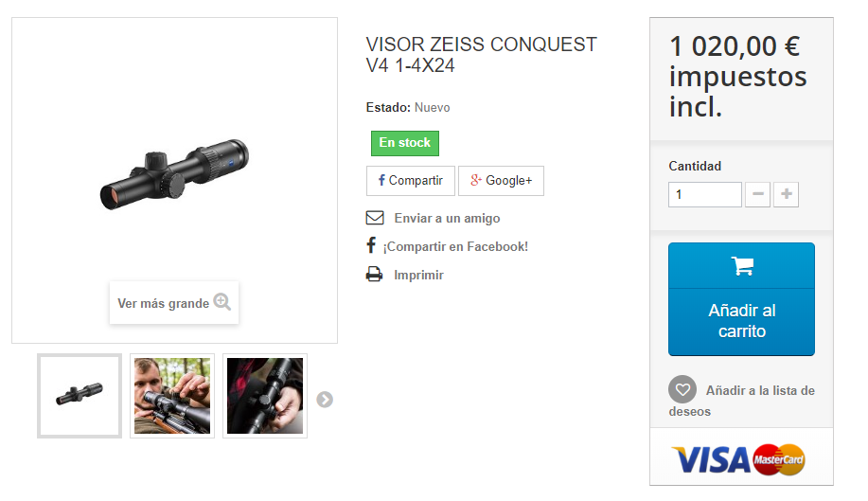Click the shopping cart icon
This screenshot has width=868, height=501.
tap(742, 266)
